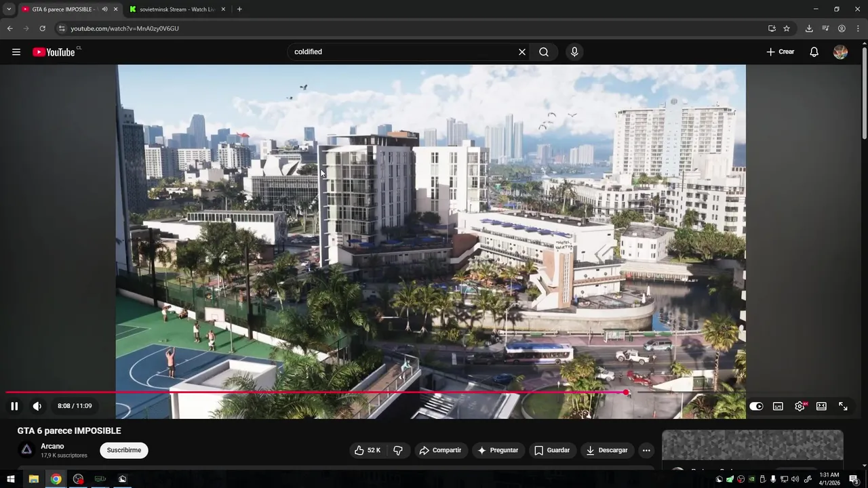Go back in browser history

[9, 28]
